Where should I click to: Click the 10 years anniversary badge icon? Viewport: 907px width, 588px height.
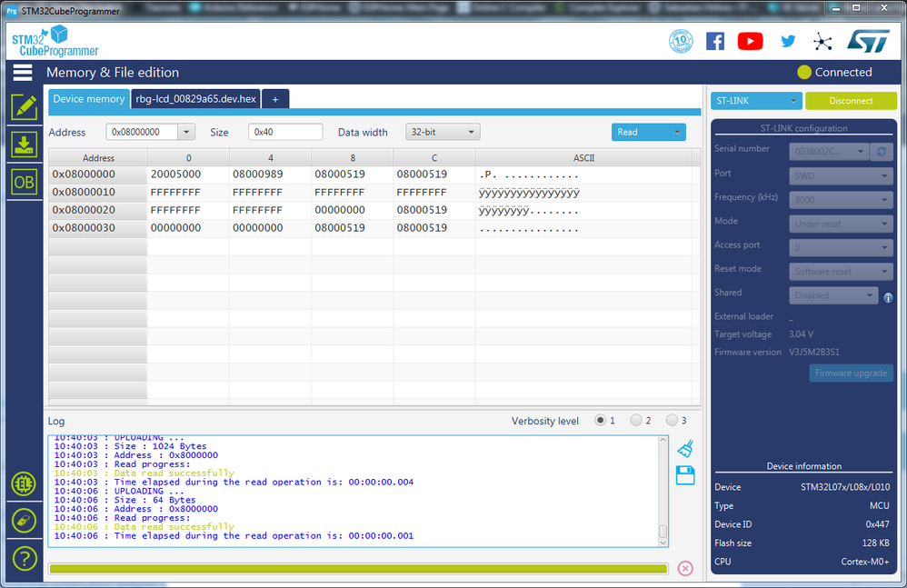tap(681, 41)
